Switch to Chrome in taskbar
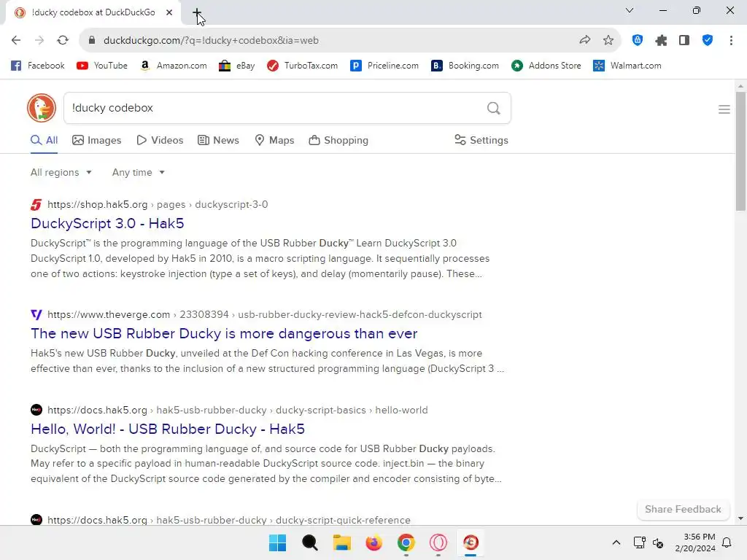 406,542
